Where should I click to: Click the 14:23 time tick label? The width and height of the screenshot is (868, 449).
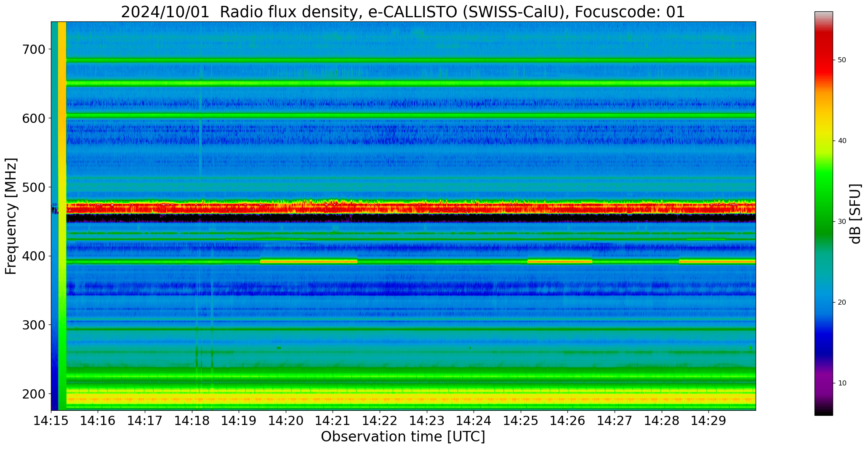pyautogui.click(x=427, y=420)
